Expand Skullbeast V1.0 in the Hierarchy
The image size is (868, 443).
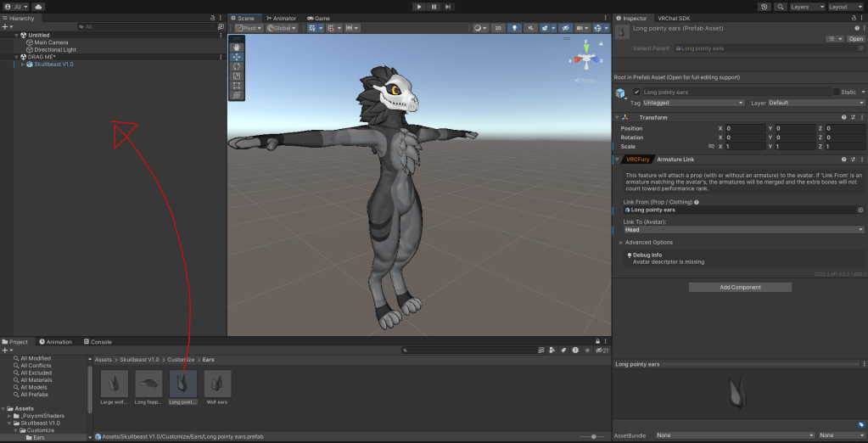[x=23, y=64]
